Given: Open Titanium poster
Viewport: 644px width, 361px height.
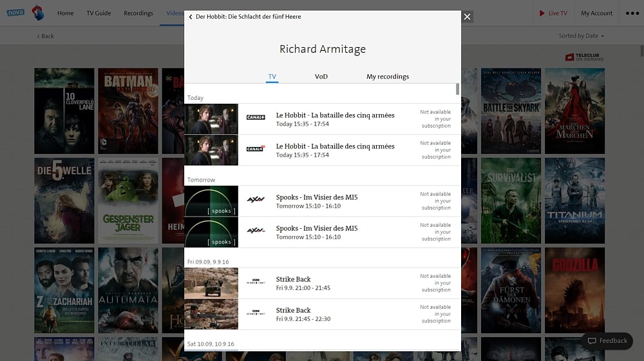Looking at the screenshot, I should click(574, 200).
